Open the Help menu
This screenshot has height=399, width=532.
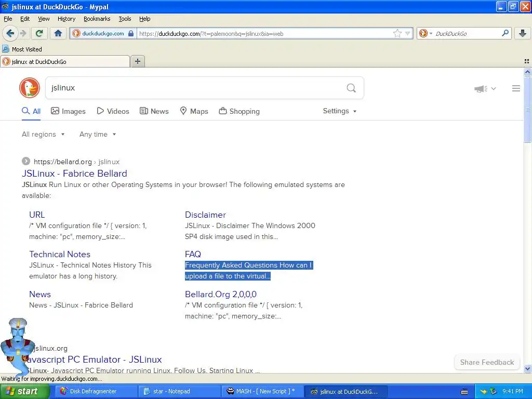(x=144, y=19)
